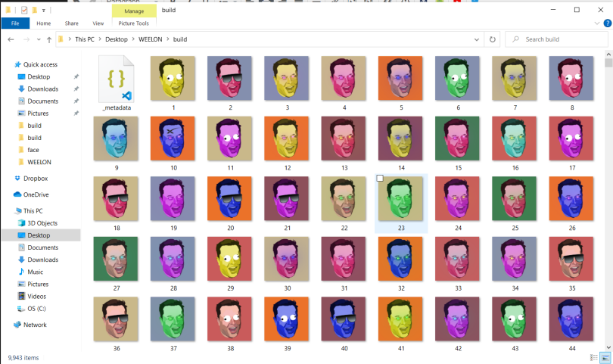Select image 32 blue face thumbnail

400,259
